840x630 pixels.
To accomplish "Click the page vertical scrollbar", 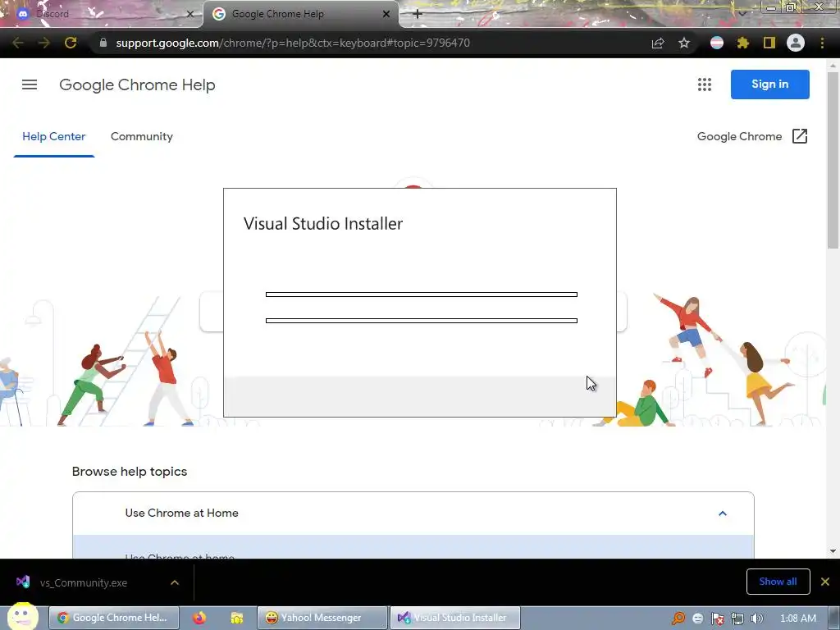I will click(833, 161).
